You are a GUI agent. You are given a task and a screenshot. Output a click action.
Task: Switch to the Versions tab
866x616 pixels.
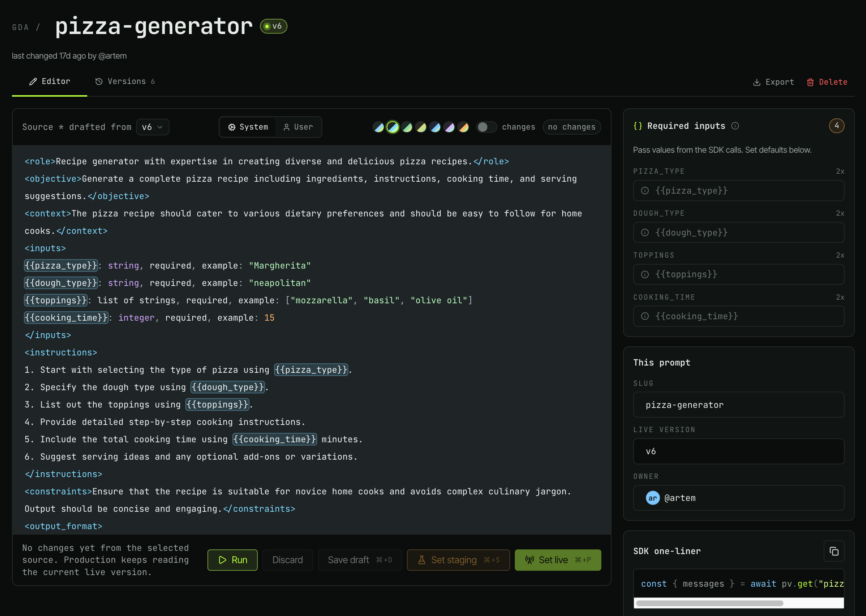[125, 81]
